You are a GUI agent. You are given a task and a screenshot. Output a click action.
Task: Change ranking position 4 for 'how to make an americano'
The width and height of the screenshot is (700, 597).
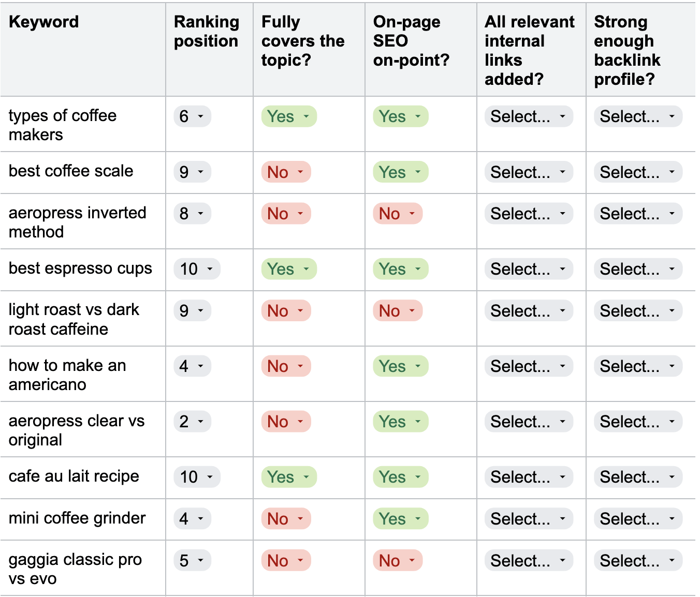[192, 366]
